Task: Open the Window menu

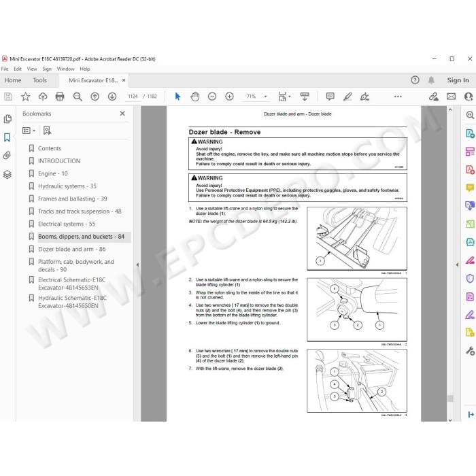Action: click(65, 69)
